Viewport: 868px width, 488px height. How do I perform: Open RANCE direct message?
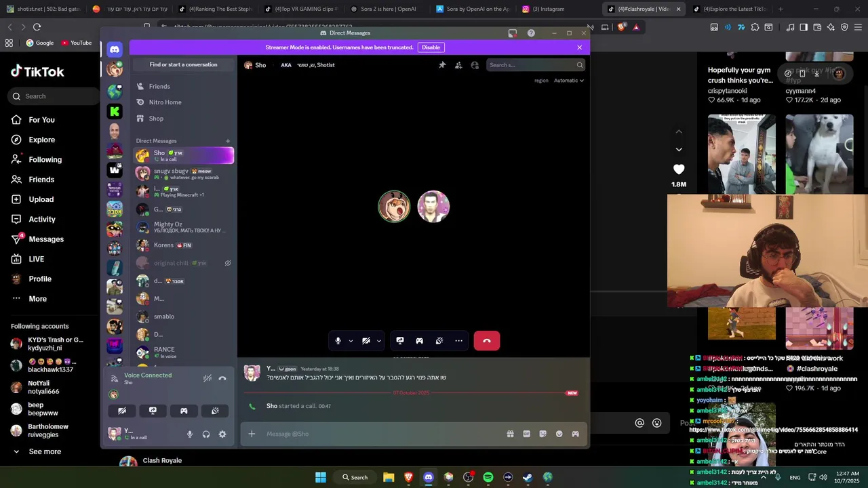[x=183, y=352]
